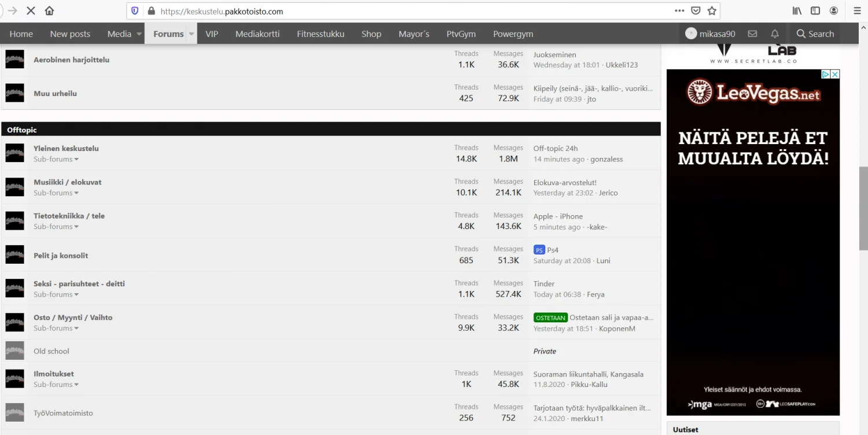Open the Firefox library icon
The image size is (868, 435).
tap(797, 11)
